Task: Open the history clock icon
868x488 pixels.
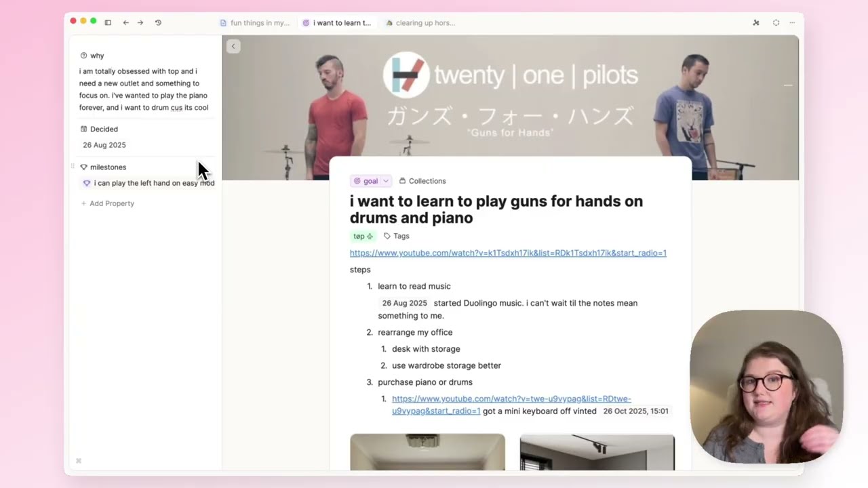Action: pyautogui.click(x=158, y=22)
